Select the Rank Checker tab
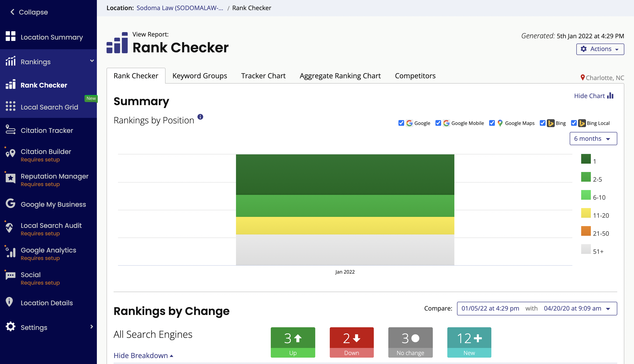Viewport: 634px width, 364px height. coord(136,76)
